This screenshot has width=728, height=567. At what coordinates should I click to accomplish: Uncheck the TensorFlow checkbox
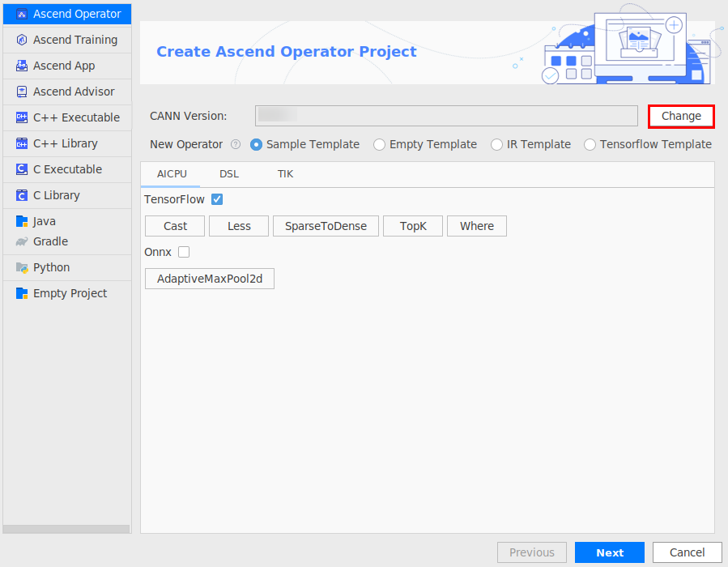[217, 200]
